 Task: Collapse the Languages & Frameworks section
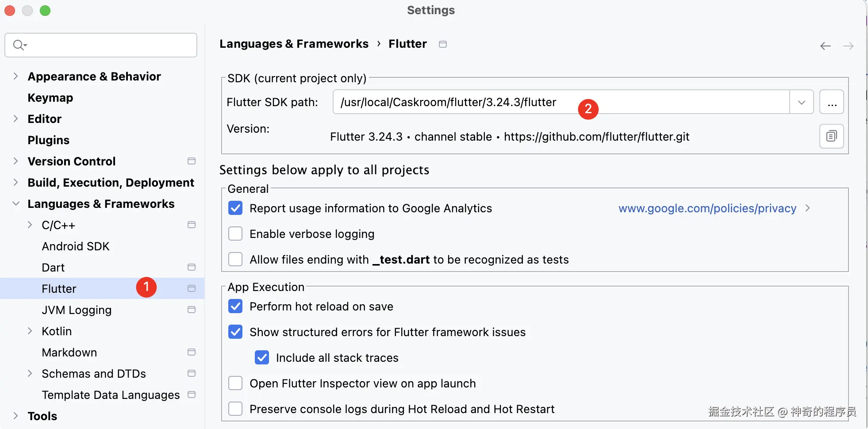coord(16,203)
